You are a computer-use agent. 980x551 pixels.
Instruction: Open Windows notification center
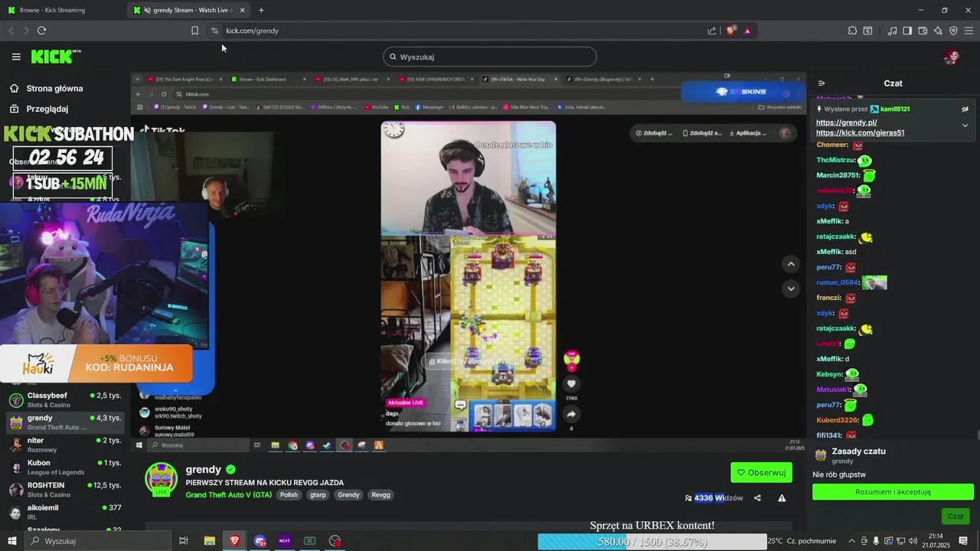[x=963, y=541]
